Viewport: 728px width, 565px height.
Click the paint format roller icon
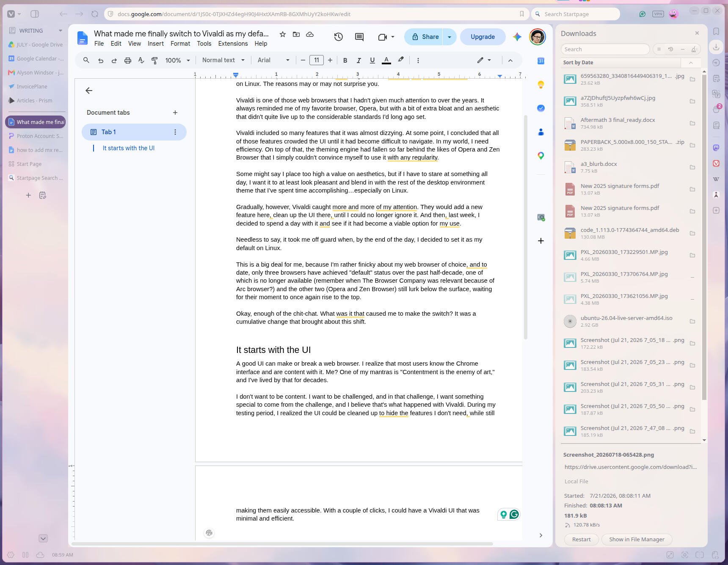click(154, 61)
